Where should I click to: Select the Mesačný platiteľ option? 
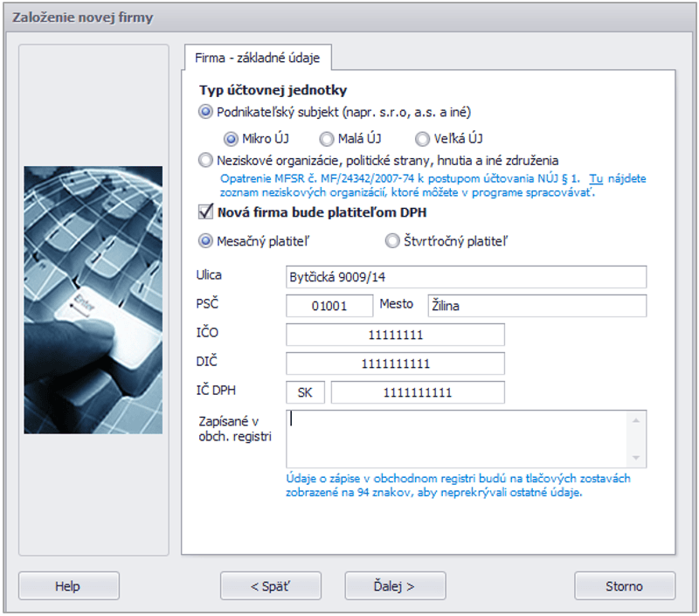click(205, 240)
